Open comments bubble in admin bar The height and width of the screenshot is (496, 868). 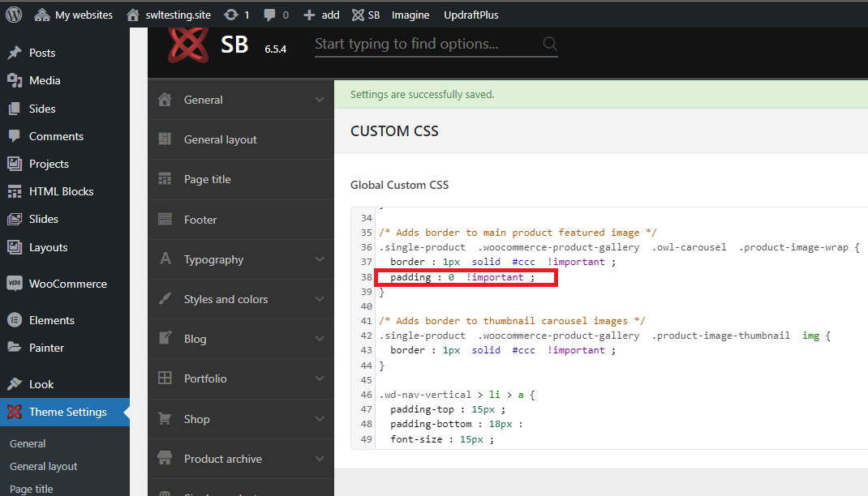click(269, 15)
